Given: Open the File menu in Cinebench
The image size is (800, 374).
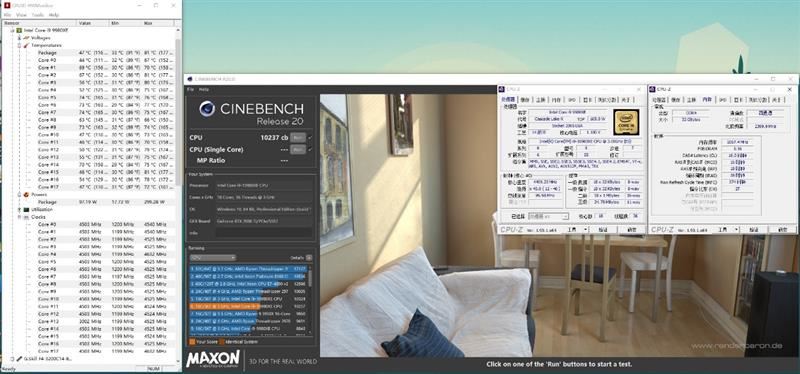Looking at the screenshot, I should (x=190, y=89).
